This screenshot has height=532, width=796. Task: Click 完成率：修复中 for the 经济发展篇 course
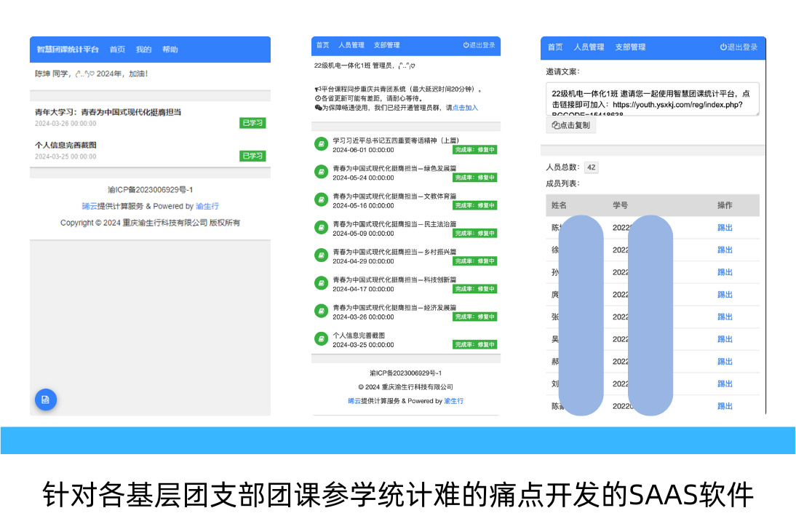pyautogui.click(x=477, y=317)
